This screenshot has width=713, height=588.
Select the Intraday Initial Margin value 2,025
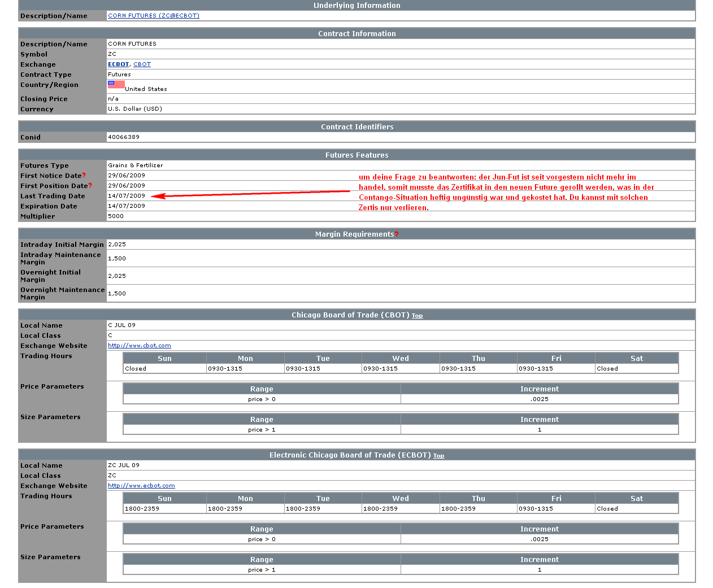coord(117,245)
